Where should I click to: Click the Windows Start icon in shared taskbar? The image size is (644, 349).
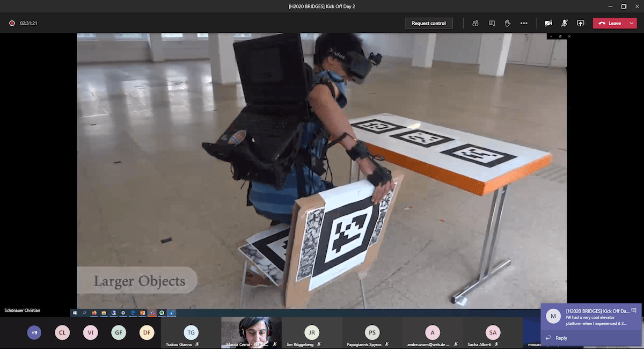75,312
